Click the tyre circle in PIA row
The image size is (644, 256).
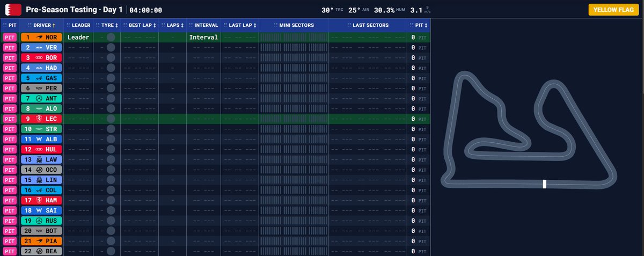[111, 241]
